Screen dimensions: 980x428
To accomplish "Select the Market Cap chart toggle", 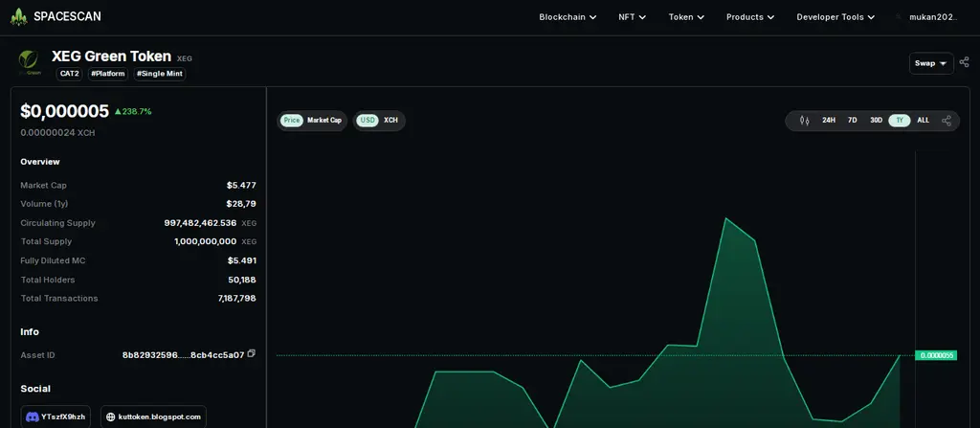I will pyautogui.click(x=324, y=120).
